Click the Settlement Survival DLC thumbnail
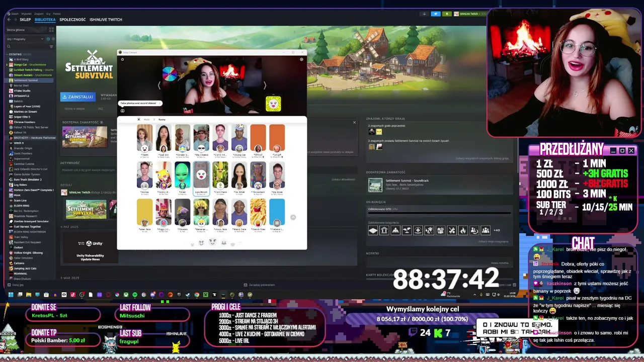Viewport: 644px width, 362px height. (x=85, y=137)
